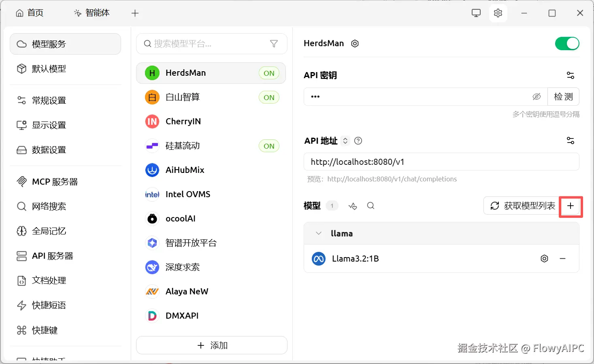Select AiHubMix provider in list
Screen dimensions: 594x364
point(211,170)
